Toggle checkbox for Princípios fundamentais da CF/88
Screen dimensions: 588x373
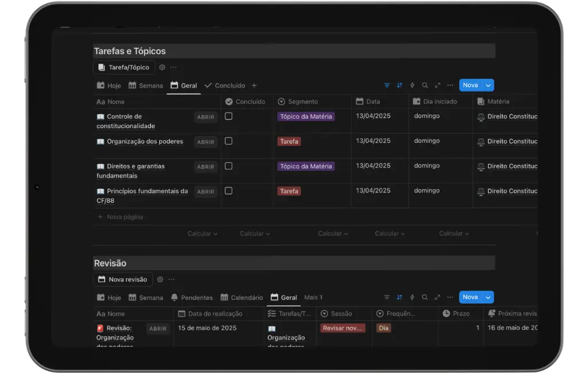229,191
